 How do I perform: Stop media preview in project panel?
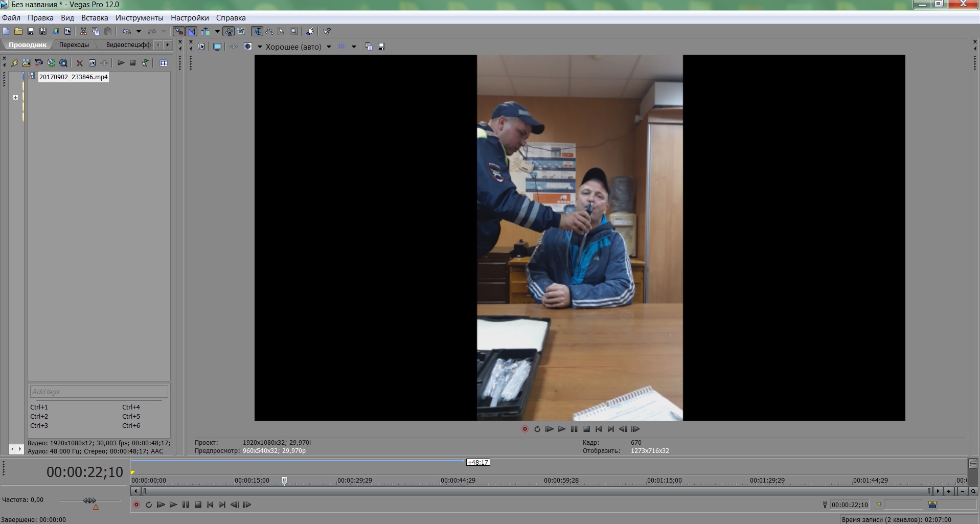133,63
